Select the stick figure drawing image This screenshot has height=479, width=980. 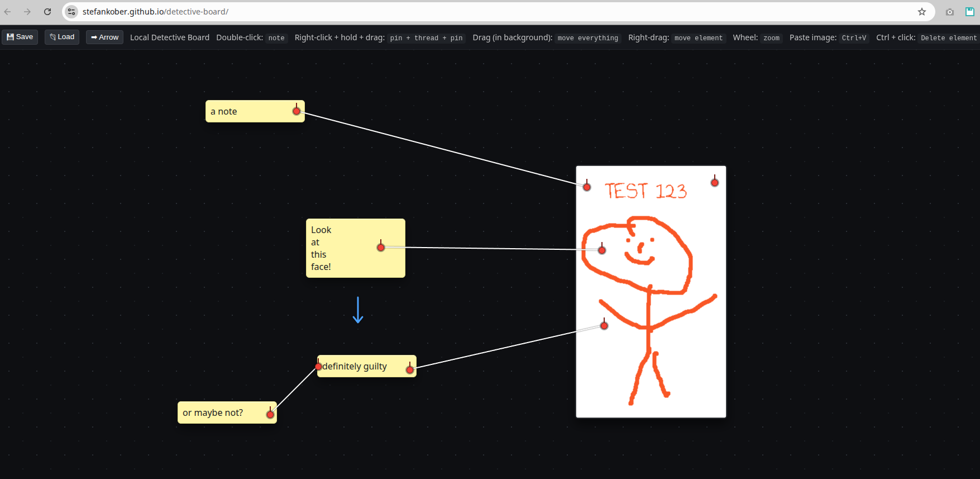point(651,292)
